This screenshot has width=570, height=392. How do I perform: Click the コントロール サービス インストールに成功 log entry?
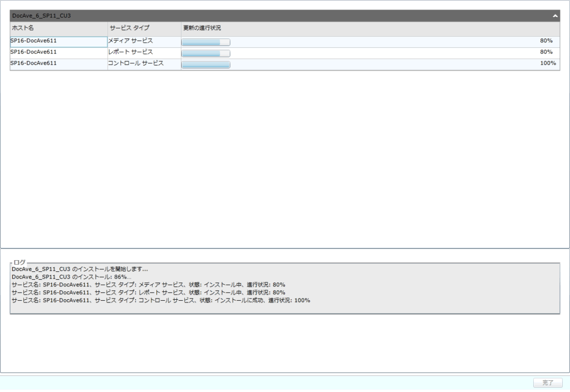pyautogui.click(x=161, y=300)
